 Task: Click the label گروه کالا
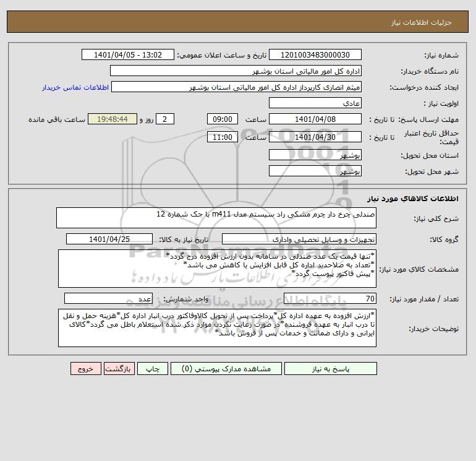(444, 239)
